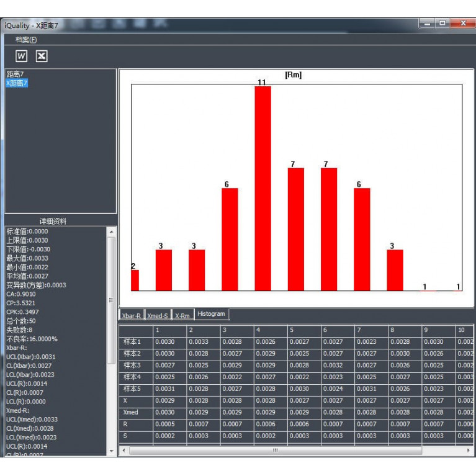Maximize the iQuality window
The image size is (476, 476).
[x=442, y=24]
